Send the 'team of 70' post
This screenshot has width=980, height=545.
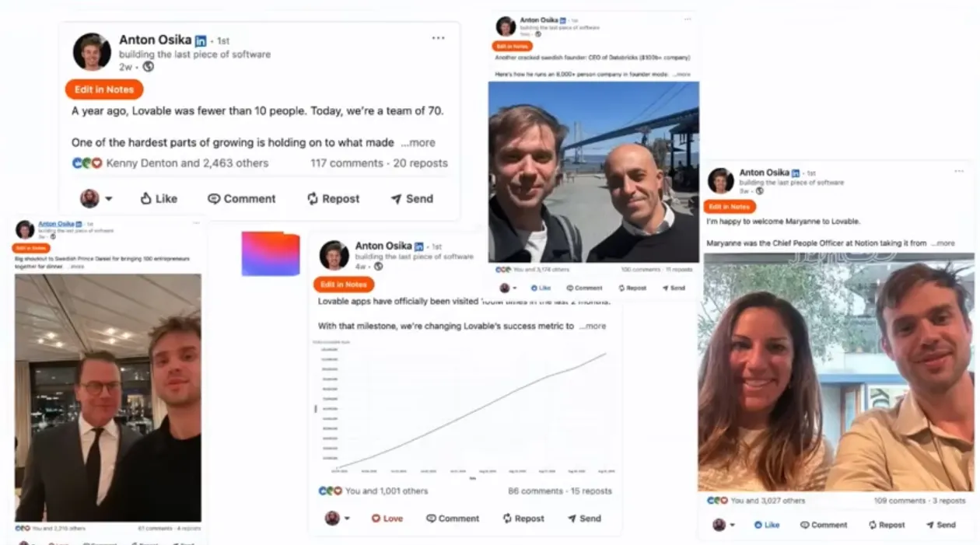coord(411,199)
